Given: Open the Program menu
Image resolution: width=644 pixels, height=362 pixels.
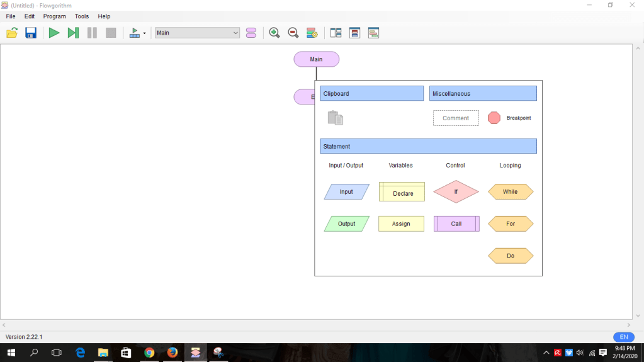Looking at the screenshot, I should [x=54, y=16].
